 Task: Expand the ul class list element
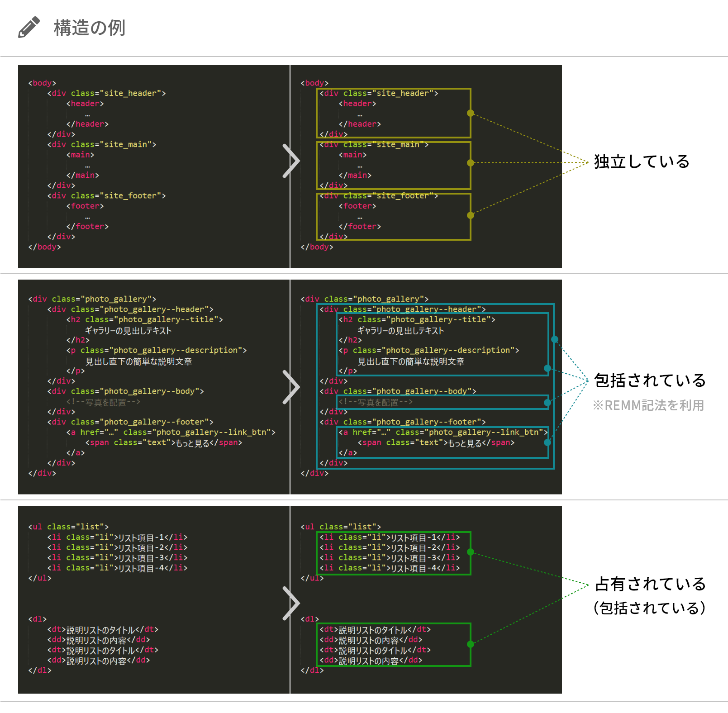click(68, 527)
